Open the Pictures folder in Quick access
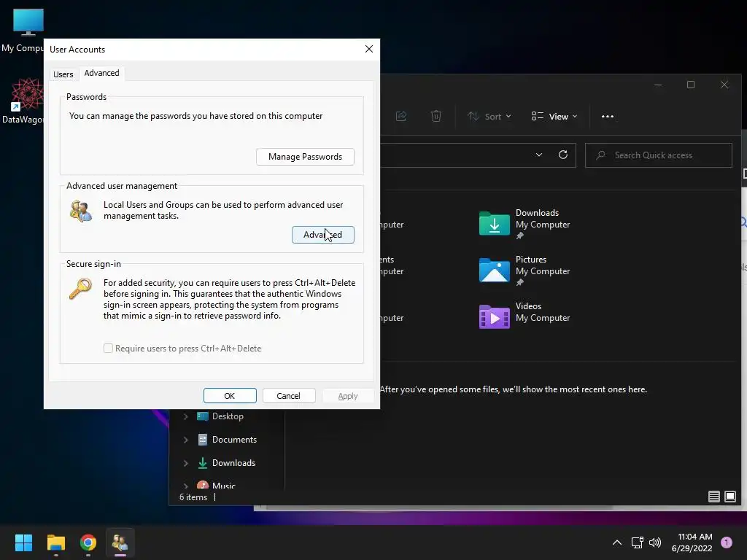The width and height of the screenshot is (747, 560). pos(524,271)
